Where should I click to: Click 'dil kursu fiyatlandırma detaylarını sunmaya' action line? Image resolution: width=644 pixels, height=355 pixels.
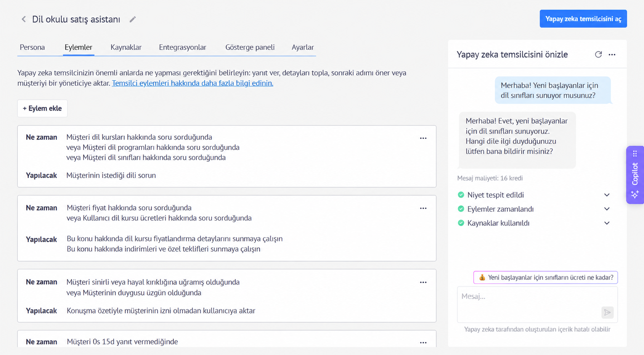coord(175,239)
